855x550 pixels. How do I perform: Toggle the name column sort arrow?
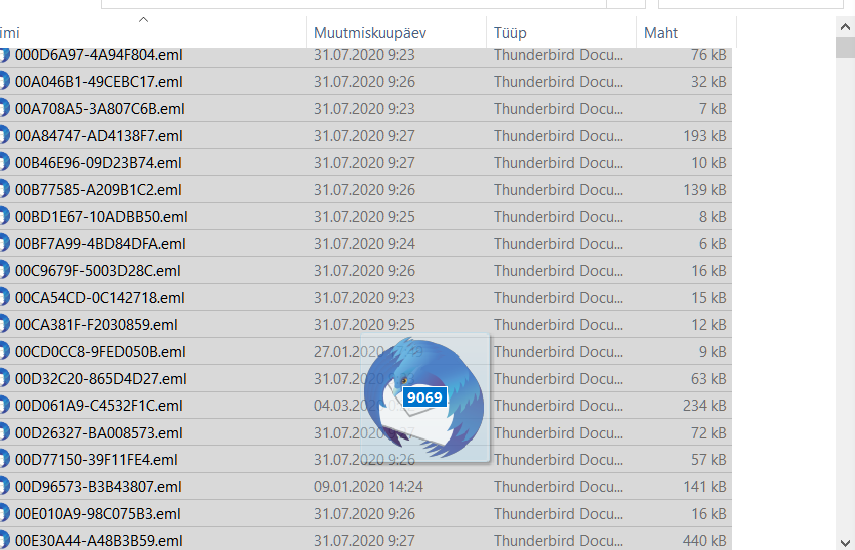143,20
